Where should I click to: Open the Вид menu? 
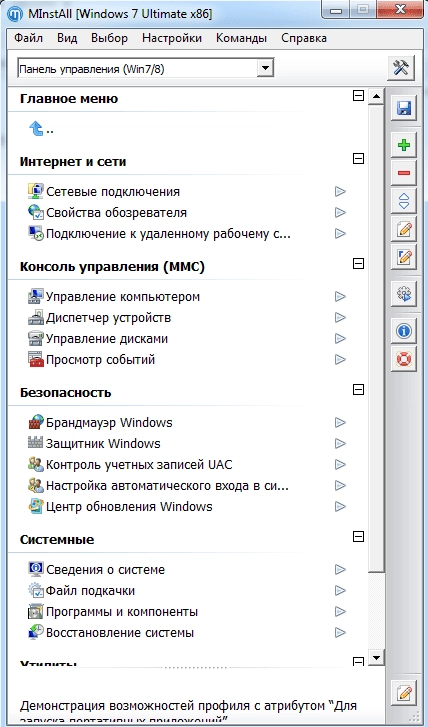tap(67, 38)
